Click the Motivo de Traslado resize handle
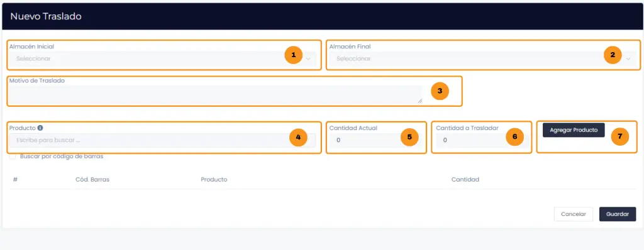The height and width of the screenshot is (250, 644). [x=419, y=101]
